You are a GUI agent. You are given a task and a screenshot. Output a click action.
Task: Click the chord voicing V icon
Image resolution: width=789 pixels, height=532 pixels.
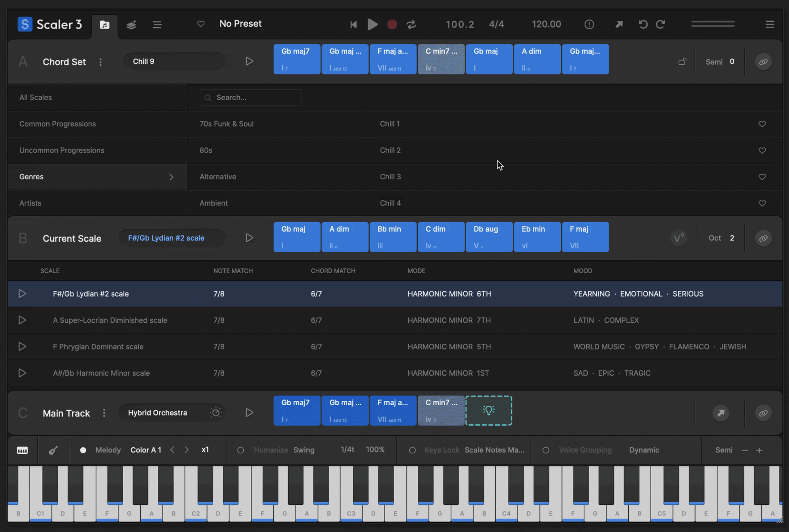click(679, 238)
